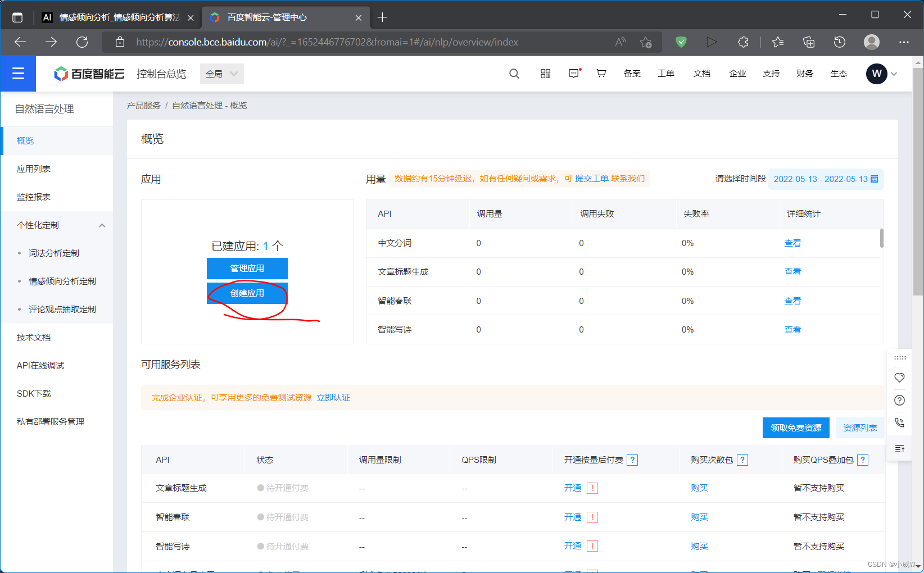Open browser settings and more menu
924x573 pixels.
pyautogui.click(x=904, y=42)
